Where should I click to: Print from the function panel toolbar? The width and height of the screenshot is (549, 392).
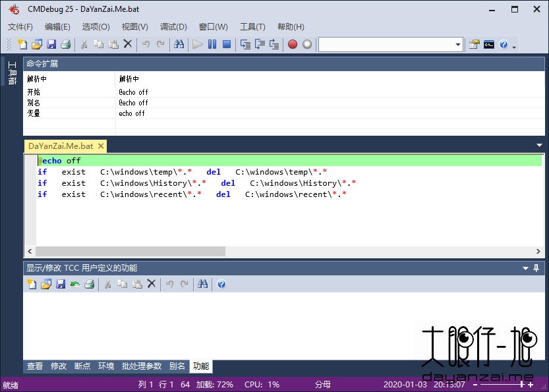pos(90,284)
